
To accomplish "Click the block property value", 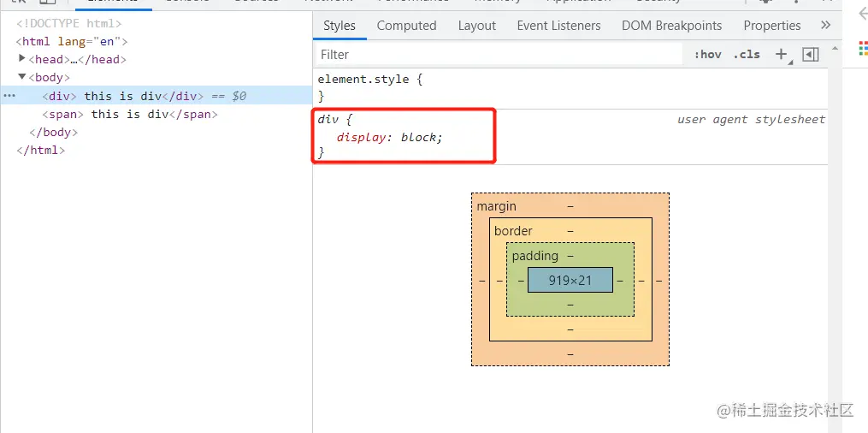I will coord(419,137).
